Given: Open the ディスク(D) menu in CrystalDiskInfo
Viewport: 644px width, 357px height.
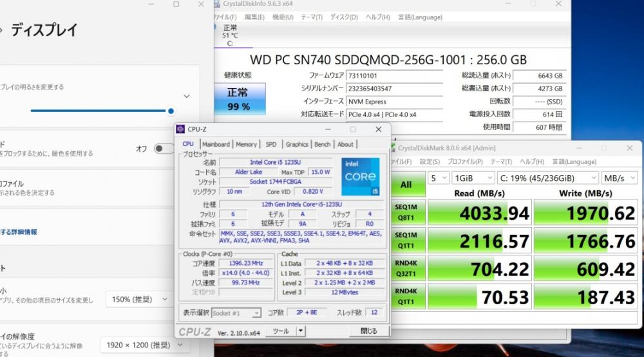Looking at the screenshot, I should (344, 17).
